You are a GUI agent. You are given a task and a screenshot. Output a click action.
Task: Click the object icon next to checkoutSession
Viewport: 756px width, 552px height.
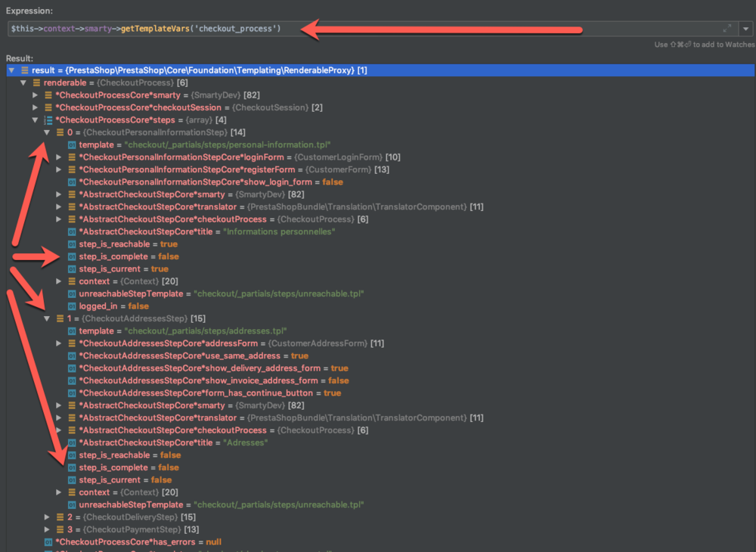tap(47, 107)
